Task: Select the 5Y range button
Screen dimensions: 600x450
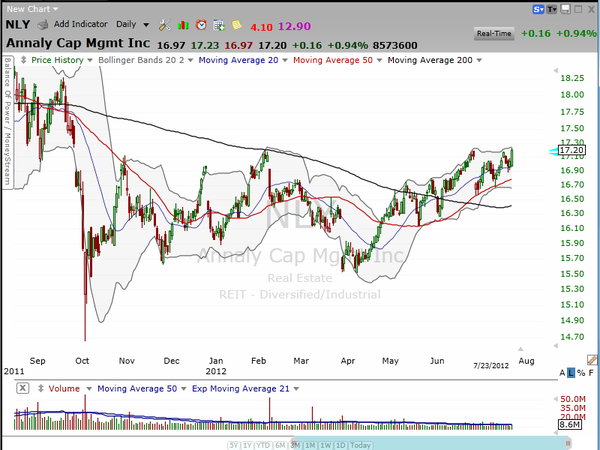Action: pyautogui.click(x=234, y=445)
